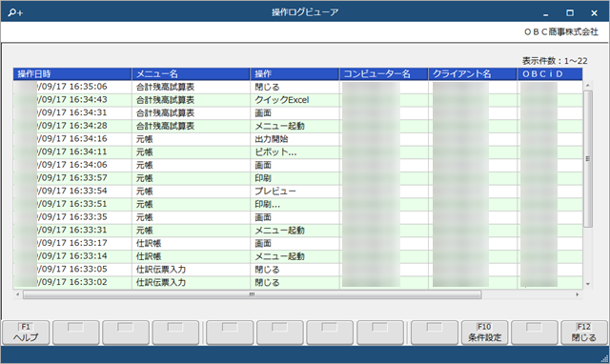Select row with time 16:34:31
Image resolution: width=610 pixels, height=364 pixels.
[298, 112]
